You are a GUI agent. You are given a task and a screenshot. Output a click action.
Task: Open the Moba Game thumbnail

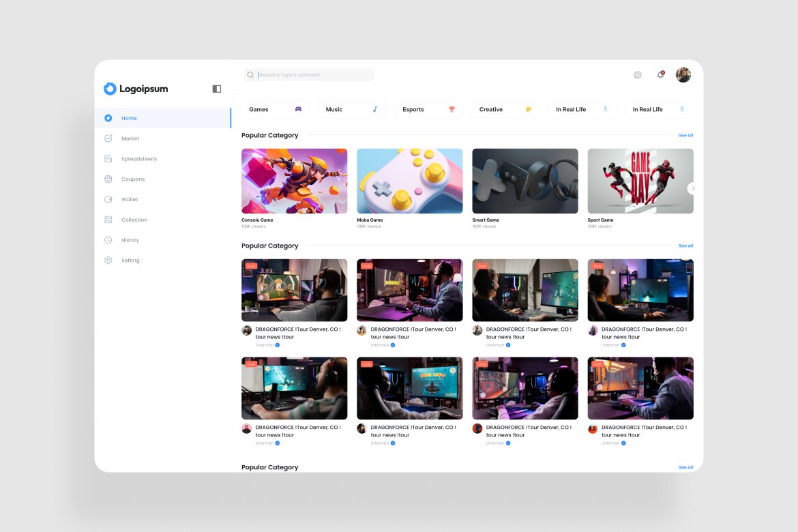pyautogui.click(x=409, y=180)
